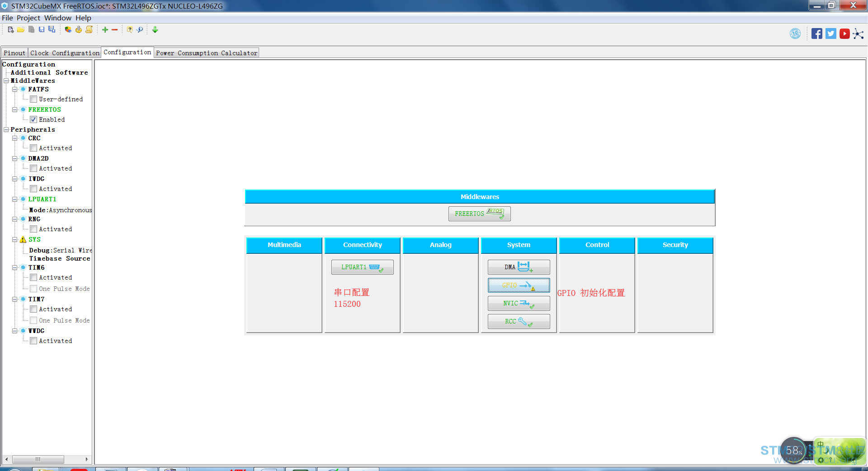Image resolution: width=868 pixels, height=471 pixels.
Task: Click the scroll-shaped toolbar icon
Action: [x=89, y=30]
